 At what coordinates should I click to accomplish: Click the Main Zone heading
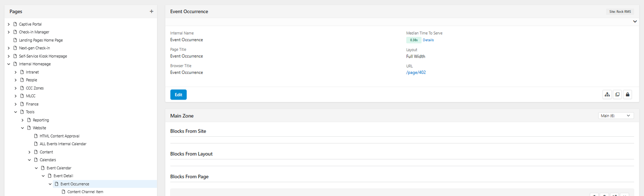click(182, 116)
